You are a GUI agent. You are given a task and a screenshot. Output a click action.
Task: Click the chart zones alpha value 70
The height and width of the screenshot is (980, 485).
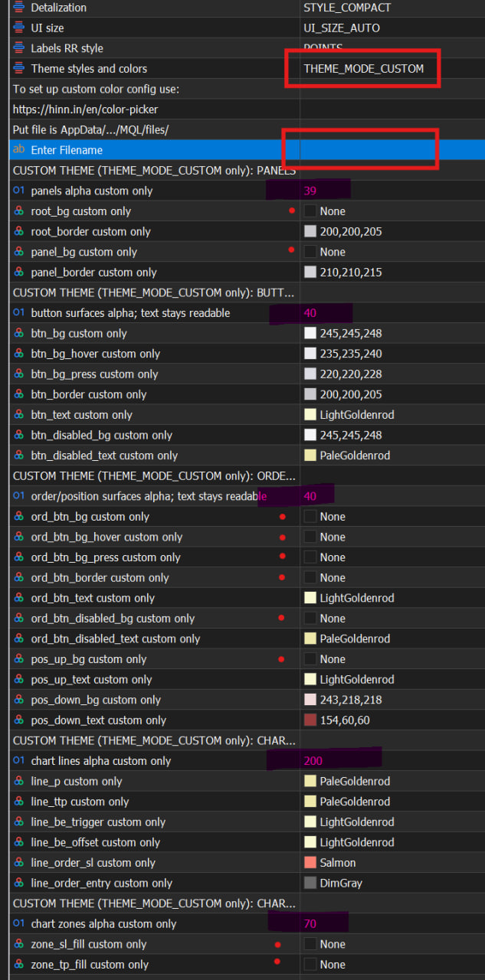click(x=310, y=924)
